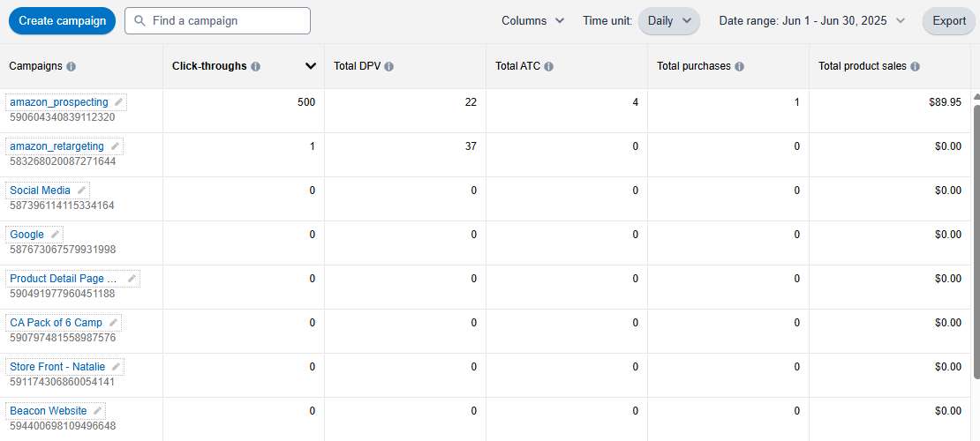Viewport: 980px width, 441px height.
Task: Open the date range selector
Action: click(x=812, y=21)
